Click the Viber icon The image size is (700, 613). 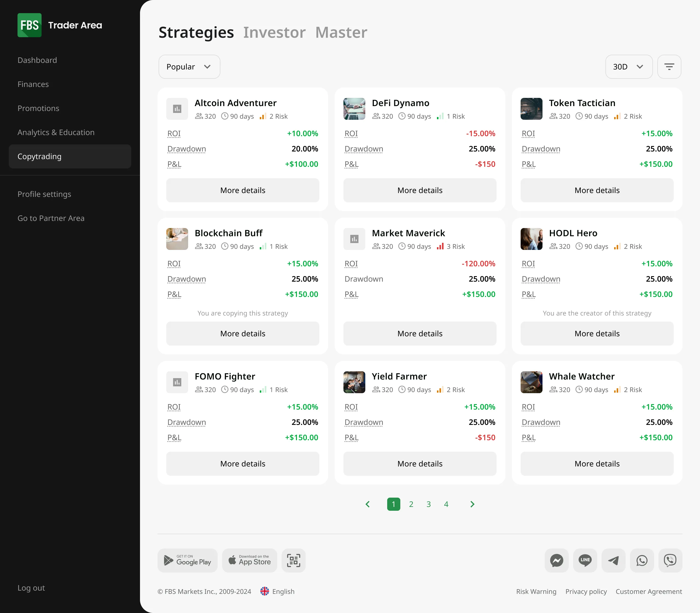click(x=670, y=560)
